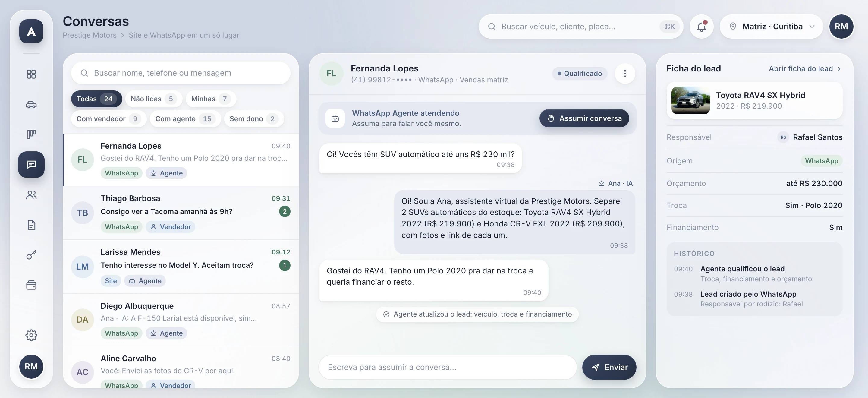The width and height of the screenshot is (868, 398).
Task: Expand the Matriz · Curitiba location dropdown
Action: pyautogui.click(x=771, y=26)
